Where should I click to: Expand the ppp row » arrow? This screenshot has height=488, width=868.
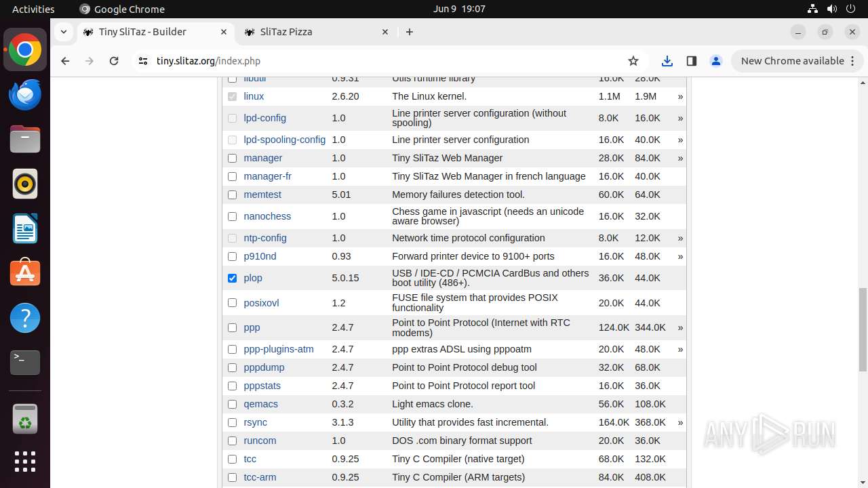pyautogui.click(x=680, y=327)
